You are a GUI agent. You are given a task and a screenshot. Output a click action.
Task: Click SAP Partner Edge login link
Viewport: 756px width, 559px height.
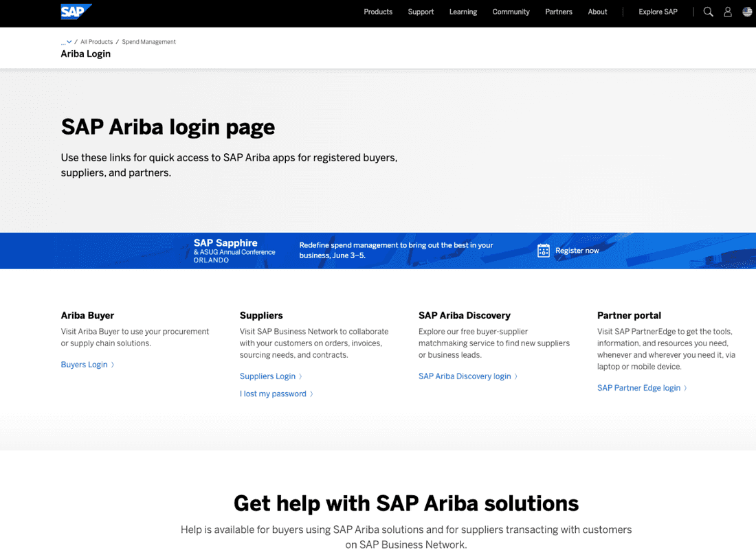point(638,388)
